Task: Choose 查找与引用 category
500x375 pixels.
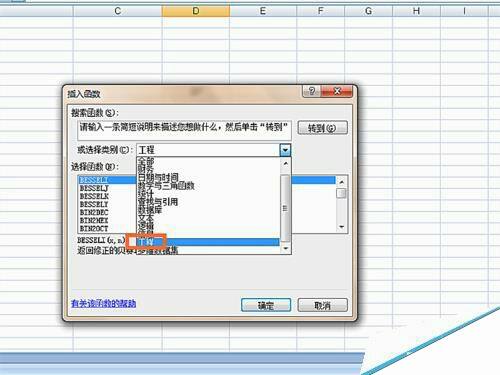Action: [158, 202]
